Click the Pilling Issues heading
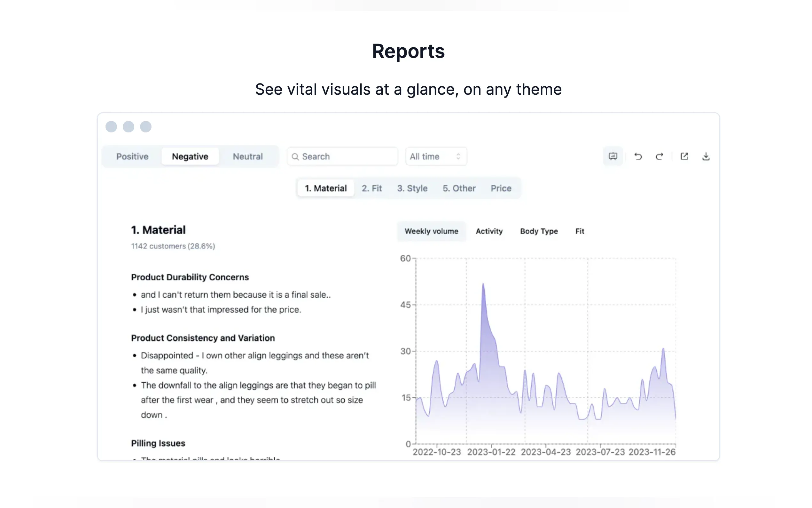The height and width of the screenshot is (508, 812). pos(158,443)
